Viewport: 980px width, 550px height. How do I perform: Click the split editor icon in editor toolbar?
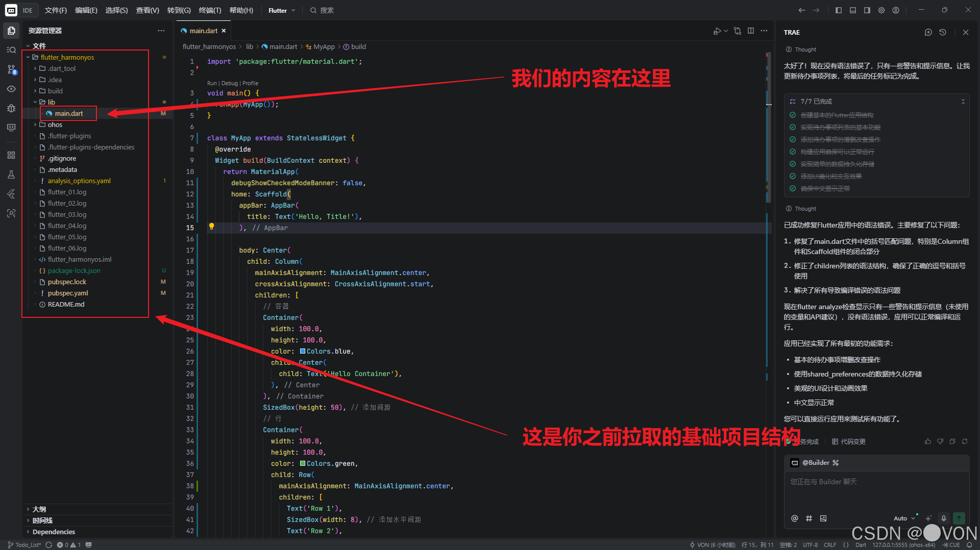click(x=751, y=31)
